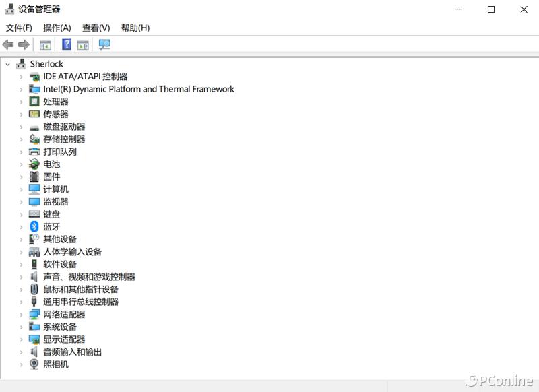Open the 操作 menu

click(x=58, y=28)
